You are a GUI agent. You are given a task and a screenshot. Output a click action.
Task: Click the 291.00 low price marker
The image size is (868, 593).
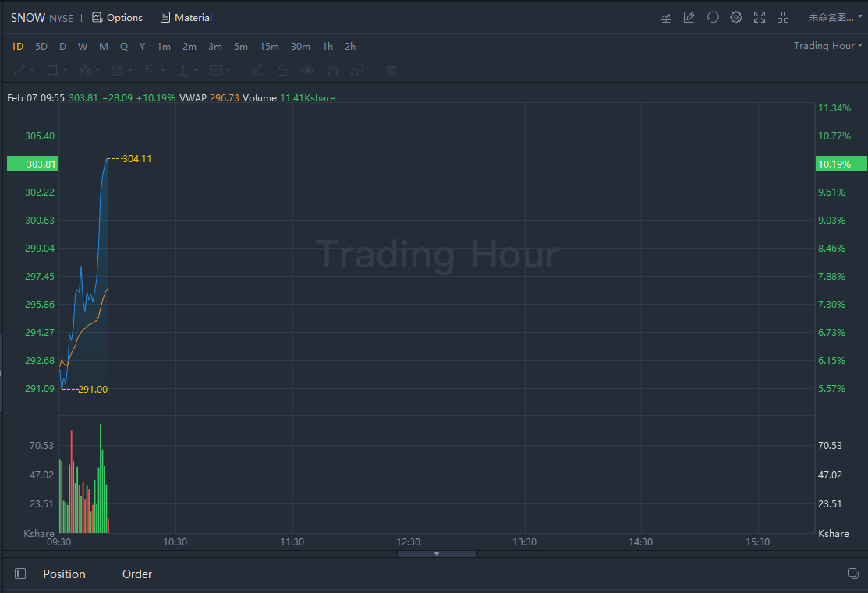pyautogui.click(x=93, y=390)
